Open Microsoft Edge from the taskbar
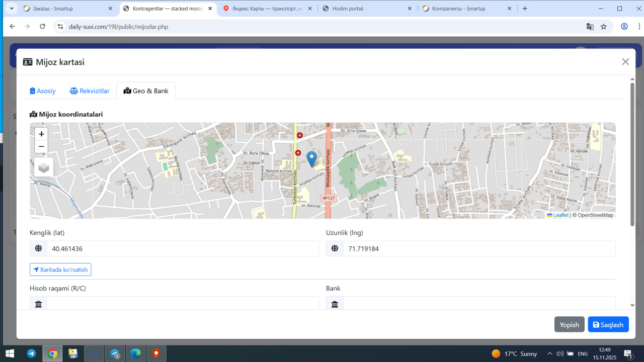Screen dimensions: 644x362 coord(135,353)
